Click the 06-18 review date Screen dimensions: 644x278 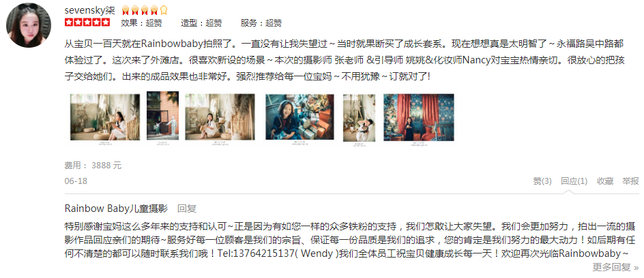[76, 181]
